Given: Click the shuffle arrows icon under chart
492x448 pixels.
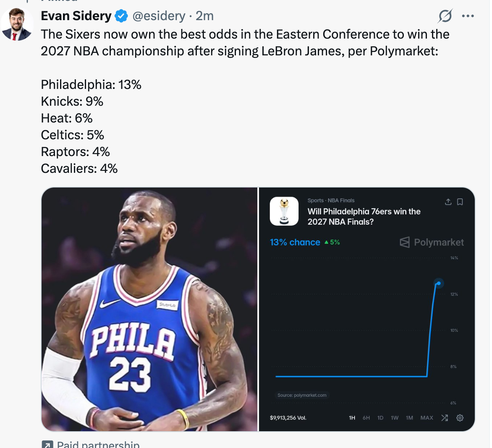Looking at the screenshot, I should tap(445, 418).
